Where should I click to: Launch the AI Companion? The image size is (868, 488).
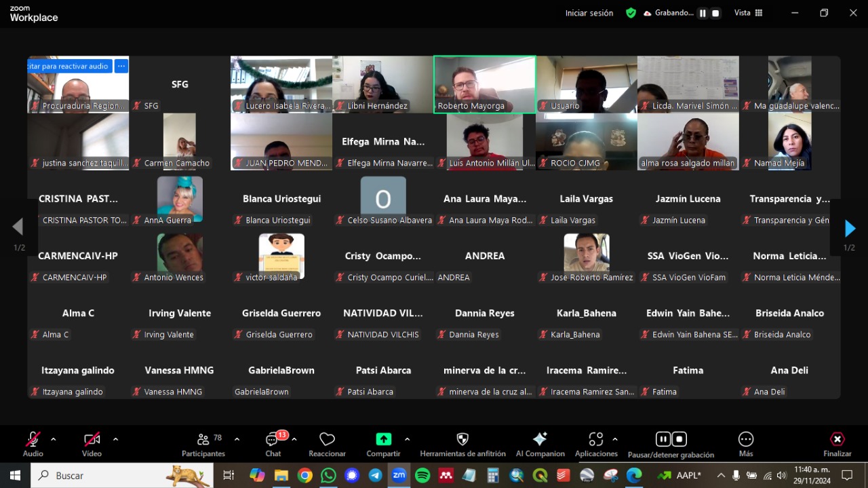pyautogui.click(x=540, y=444)
